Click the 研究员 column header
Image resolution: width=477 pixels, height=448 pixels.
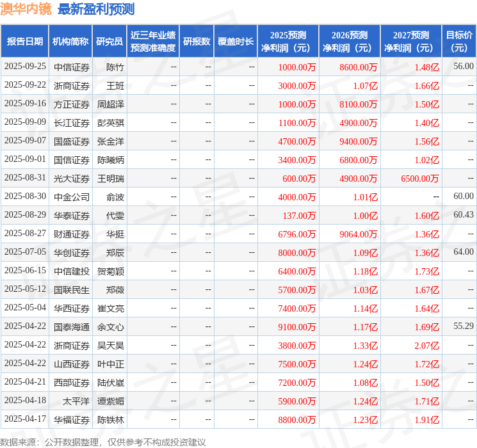click(109, 42)
